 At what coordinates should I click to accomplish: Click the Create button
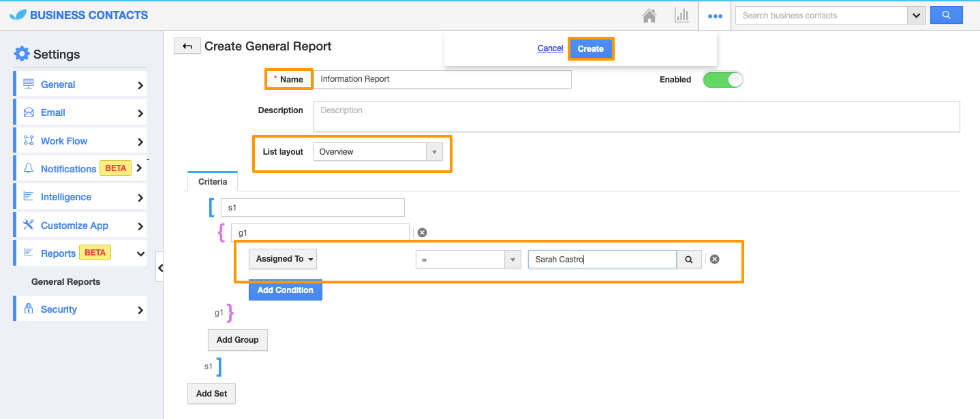(x=591, y=48)
